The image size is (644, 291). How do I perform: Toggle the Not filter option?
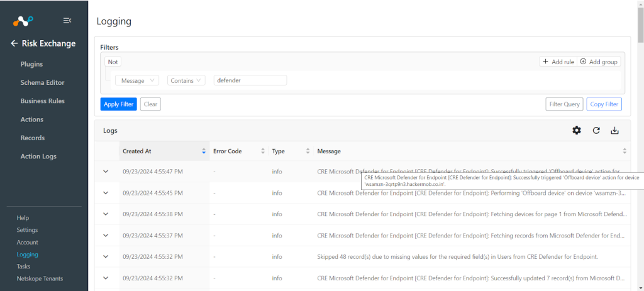click(113, 62)
